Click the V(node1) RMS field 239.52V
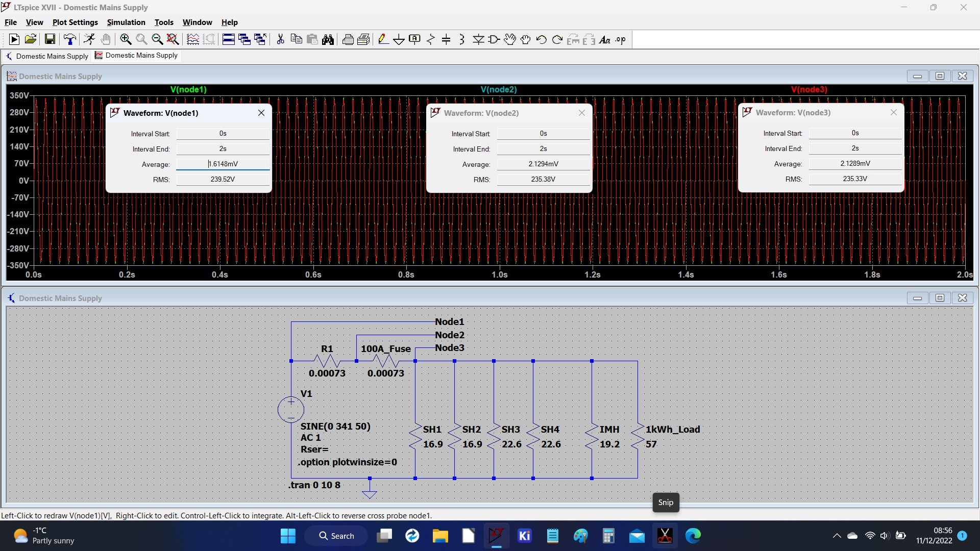This screenshot has width=980, height=551. click(x=223, y=179)
